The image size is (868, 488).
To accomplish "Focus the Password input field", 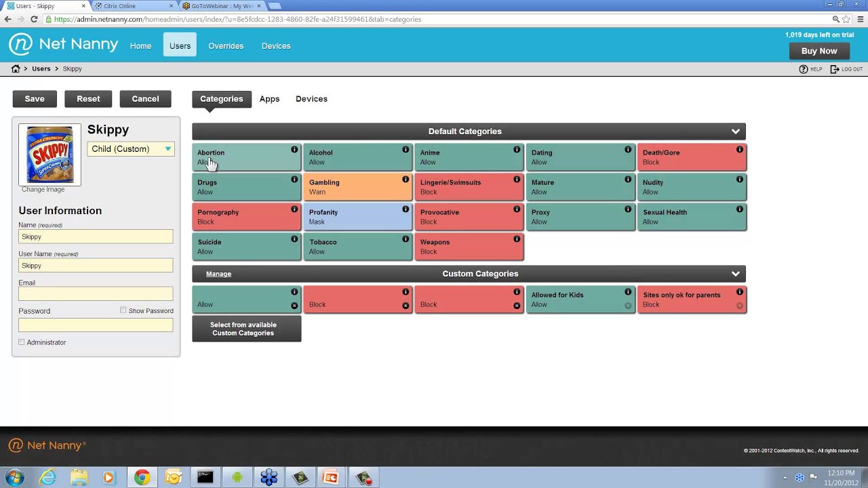I will [96, 325].
